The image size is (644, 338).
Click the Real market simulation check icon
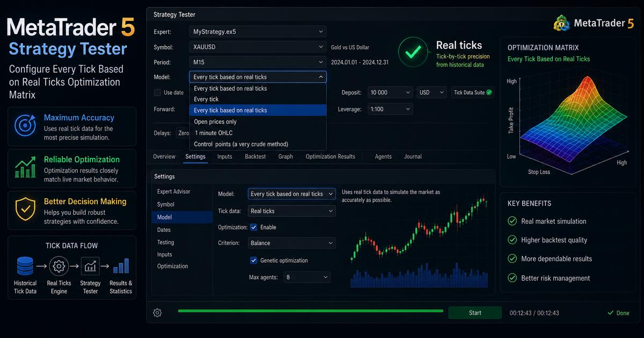(x=512, y=221)
